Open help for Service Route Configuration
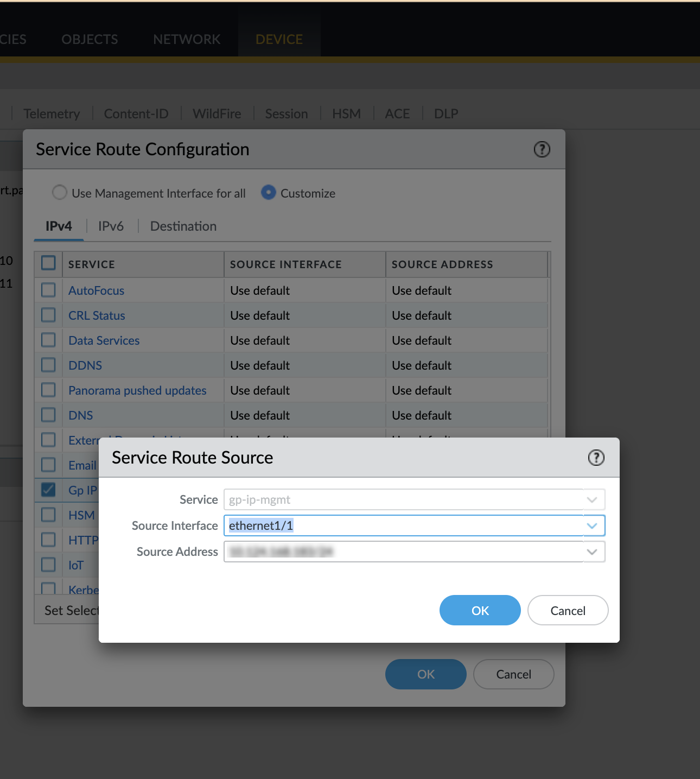 [x=542, y=149]
